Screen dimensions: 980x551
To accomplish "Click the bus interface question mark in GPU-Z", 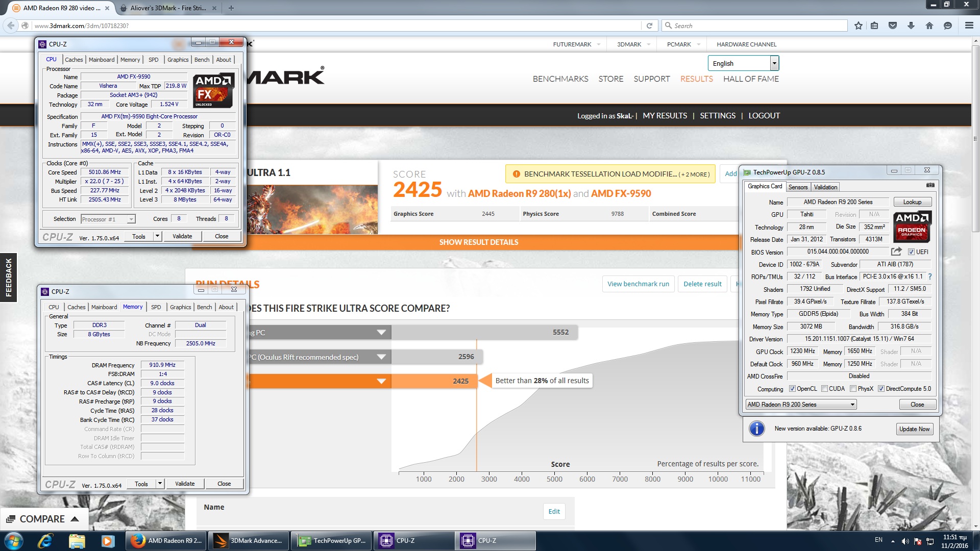I will tap(930, 277).
